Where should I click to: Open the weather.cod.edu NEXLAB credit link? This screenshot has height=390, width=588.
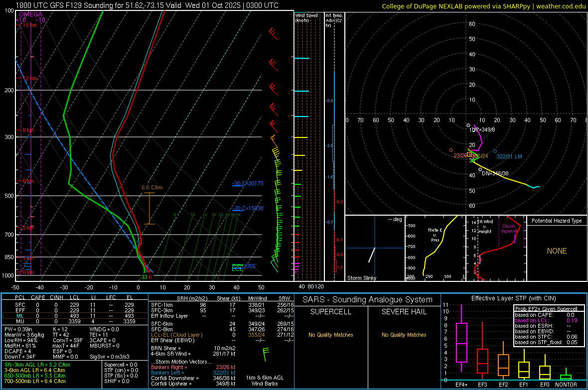pos(484,6)
